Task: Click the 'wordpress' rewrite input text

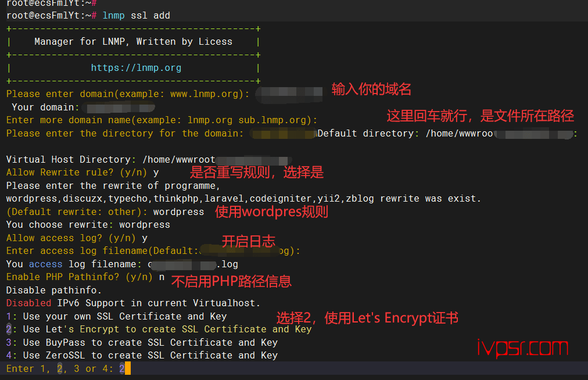Action: [x=178, y=212]
